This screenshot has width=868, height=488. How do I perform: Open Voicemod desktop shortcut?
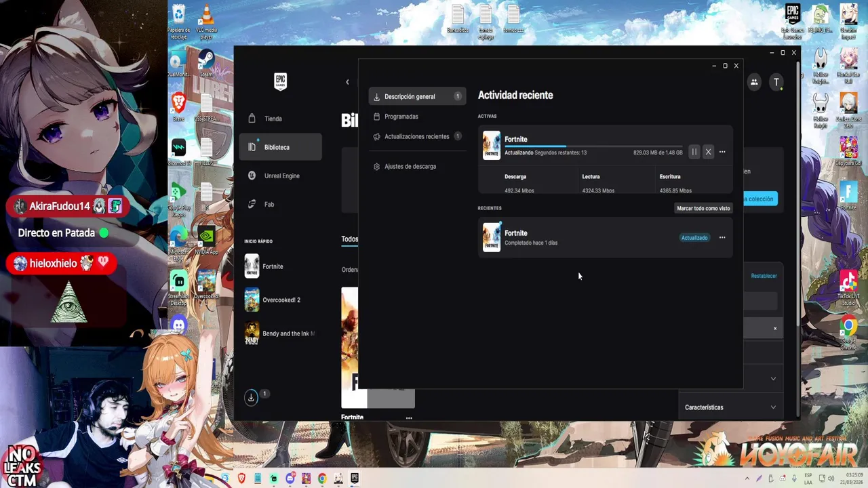click(179, 152)
